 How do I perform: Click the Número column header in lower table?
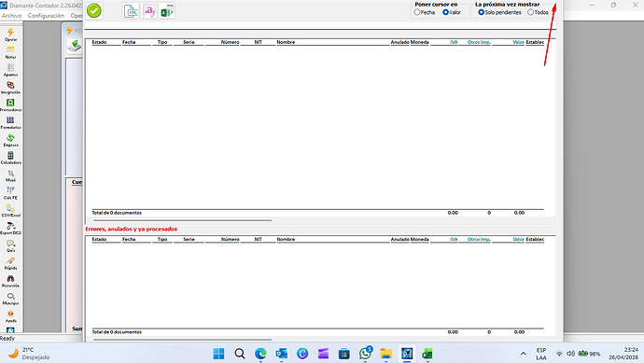tap(230, 240)
